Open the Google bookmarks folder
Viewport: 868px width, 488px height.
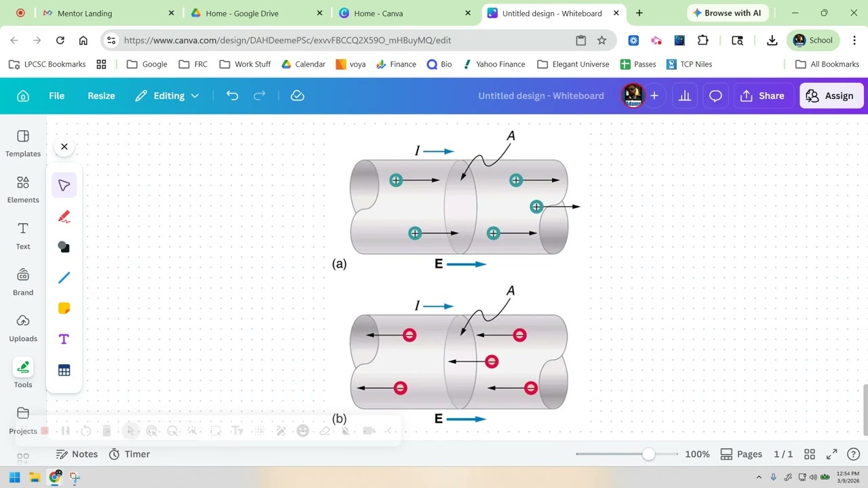(147, 64)
